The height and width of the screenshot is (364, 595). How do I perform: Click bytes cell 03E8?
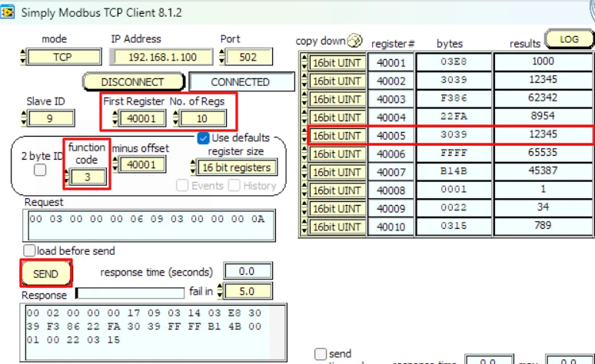point(454,61)
